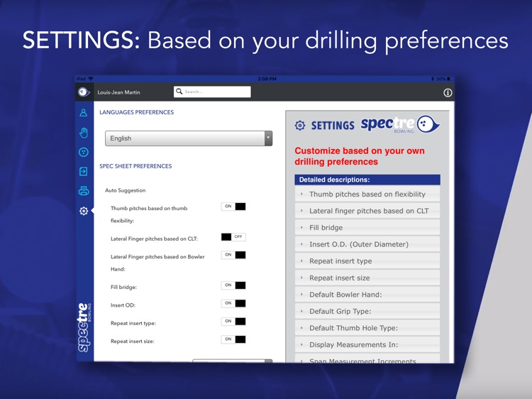Toggle Lateral Finger pitches based on Bowler Hand
Screen dimensions: 532x399
233,255
